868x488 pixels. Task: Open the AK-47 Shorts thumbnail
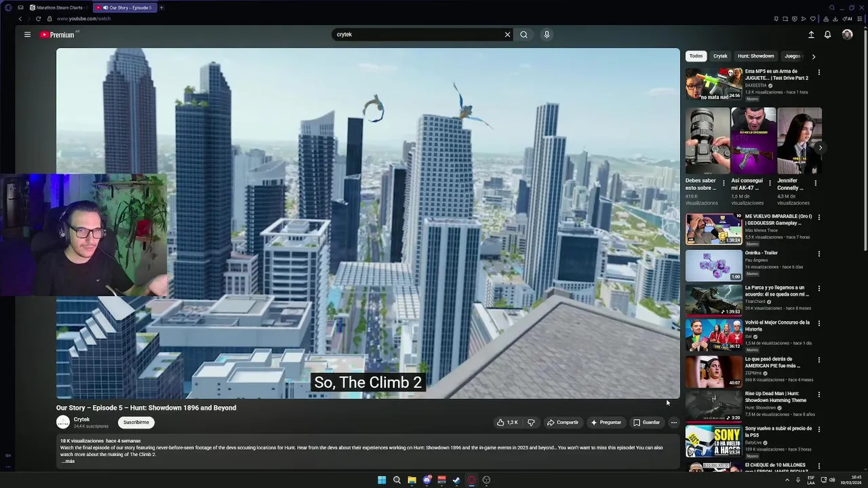tap(753, 140)
